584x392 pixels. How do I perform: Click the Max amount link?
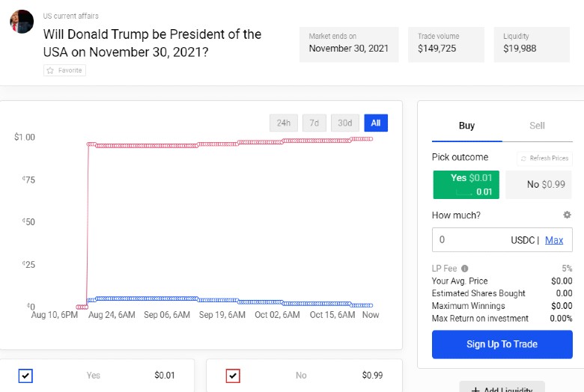click(554, 240)
